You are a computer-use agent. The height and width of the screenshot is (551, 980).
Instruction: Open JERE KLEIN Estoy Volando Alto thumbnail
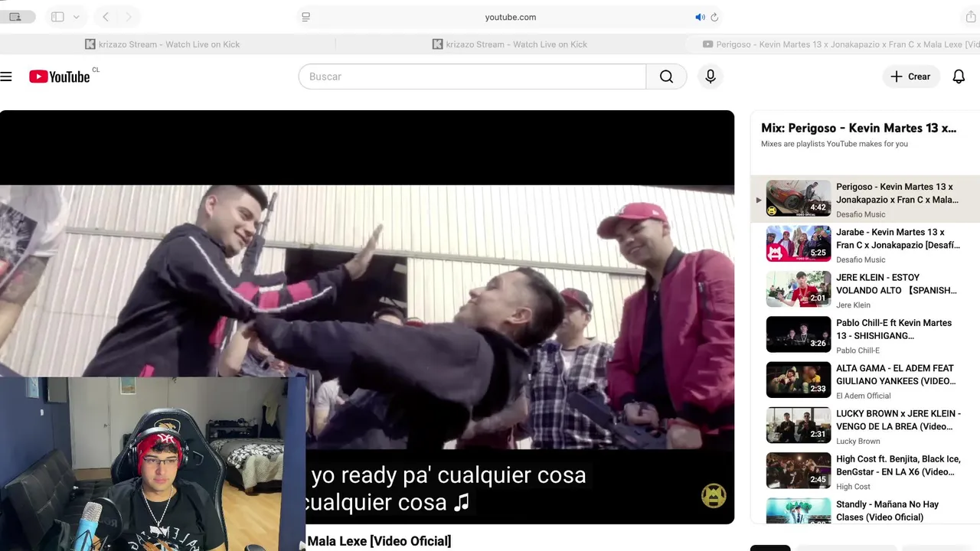[799, 289]
